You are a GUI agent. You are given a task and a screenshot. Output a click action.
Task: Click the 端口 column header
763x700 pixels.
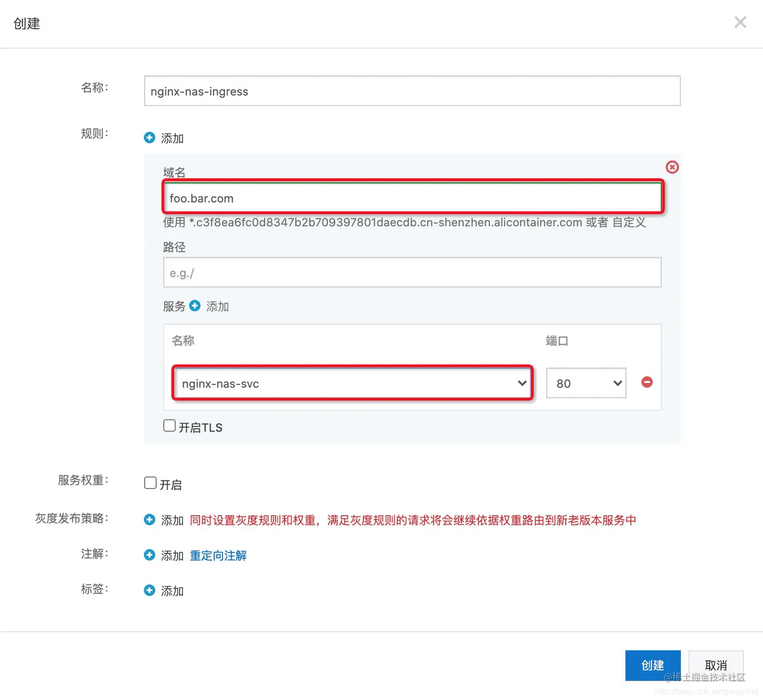(557, 341)
